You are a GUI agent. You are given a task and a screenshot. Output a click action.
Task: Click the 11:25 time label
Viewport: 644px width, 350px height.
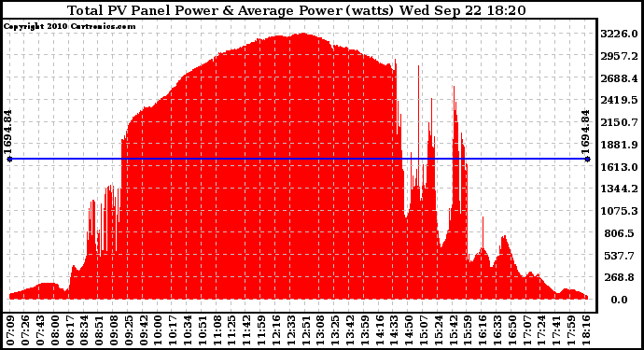pyautogui.click(x=231, y=331)
